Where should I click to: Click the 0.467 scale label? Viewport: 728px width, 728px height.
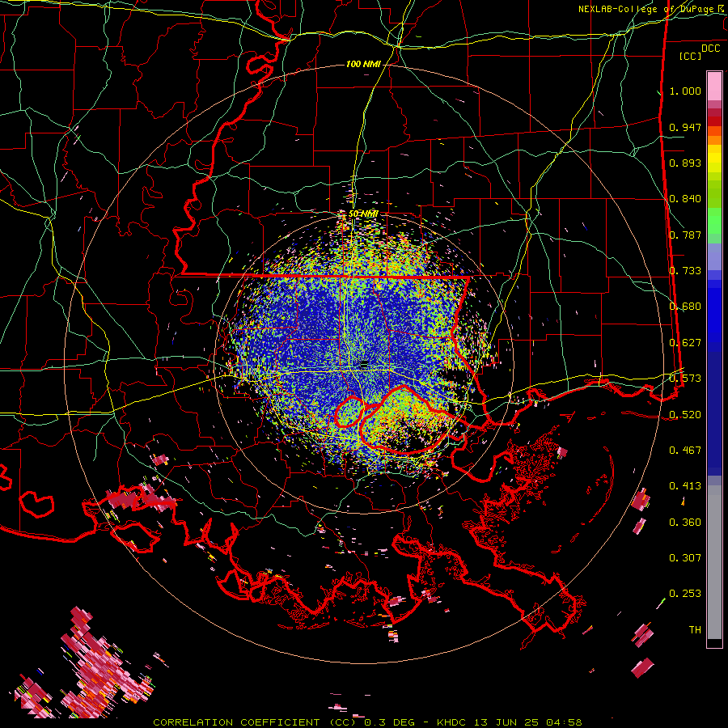pos(685,450)
